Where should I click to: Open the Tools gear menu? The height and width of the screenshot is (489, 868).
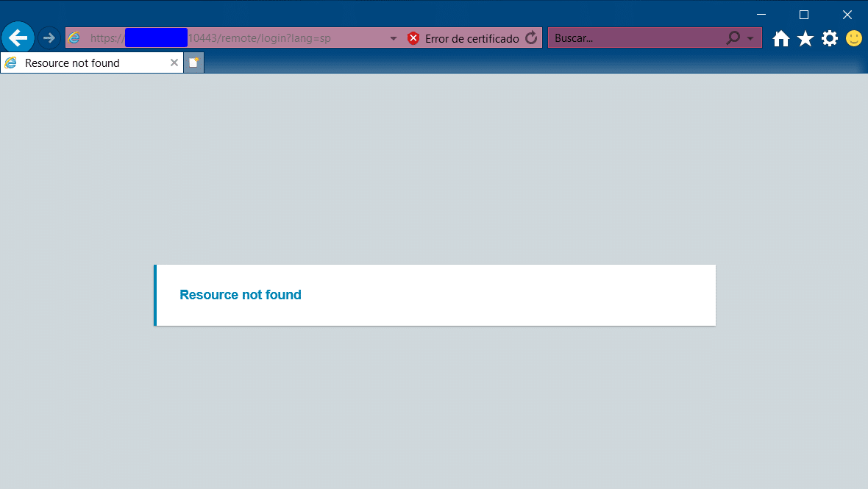[830, 39]
